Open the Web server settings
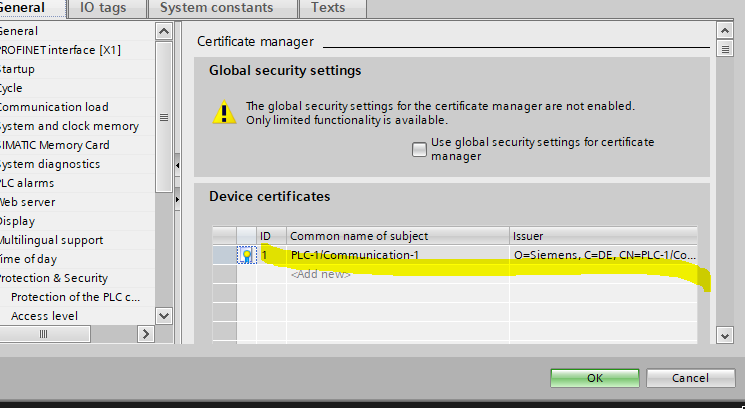Image resolution: width=745 pixels, height=409 pixels. pyautogui.click(x=28, y=202)
